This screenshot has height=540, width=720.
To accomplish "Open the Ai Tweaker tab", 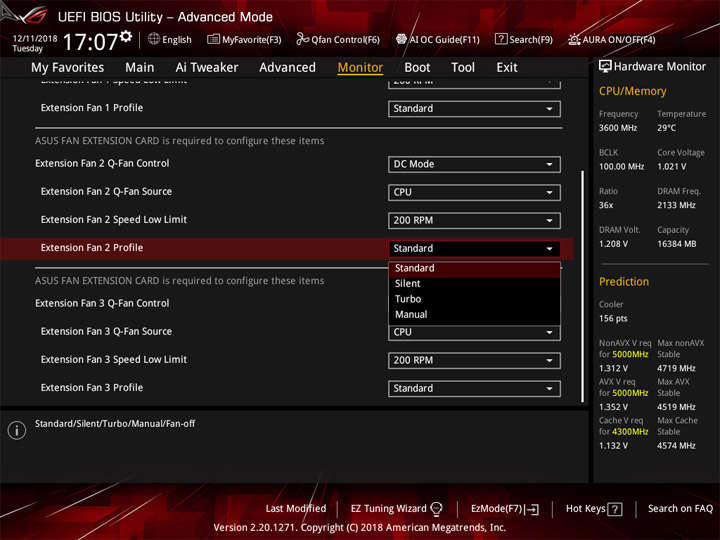I will [x=207, y=68].
